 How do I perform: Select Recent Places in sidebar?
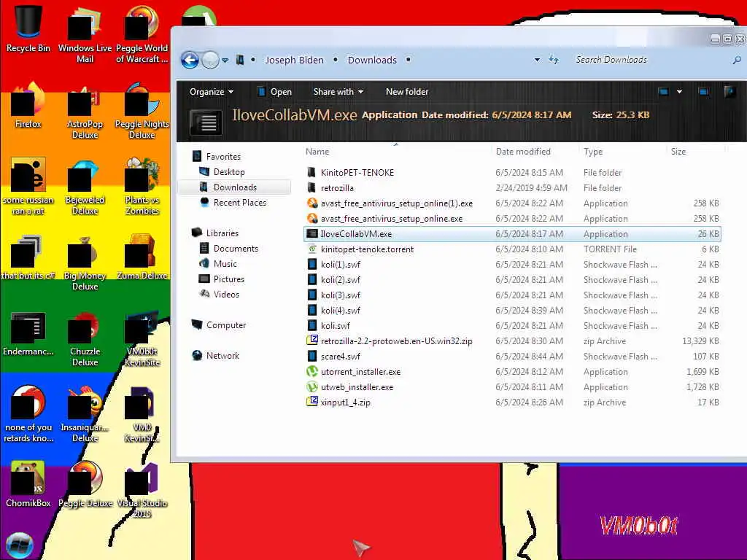239,203
